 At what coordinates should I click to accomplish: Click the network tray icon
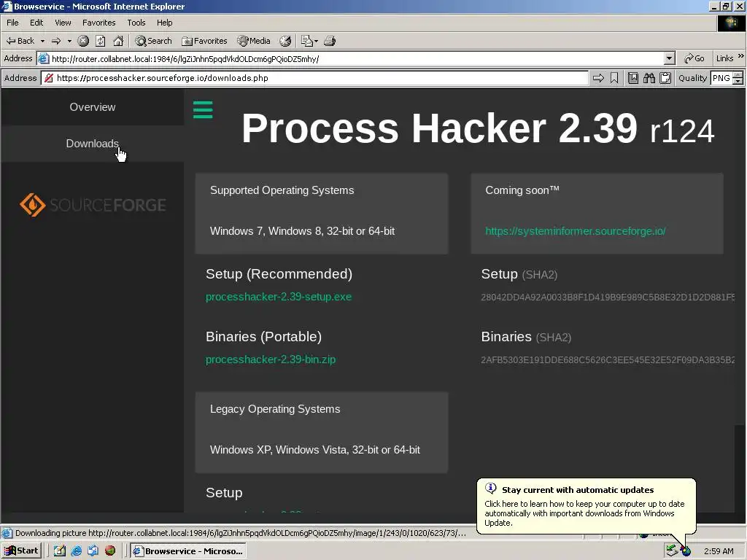672,551
